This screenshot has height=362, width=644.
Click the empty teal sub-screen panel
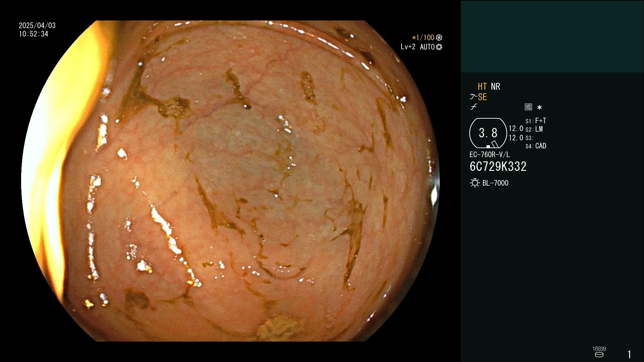552,36
